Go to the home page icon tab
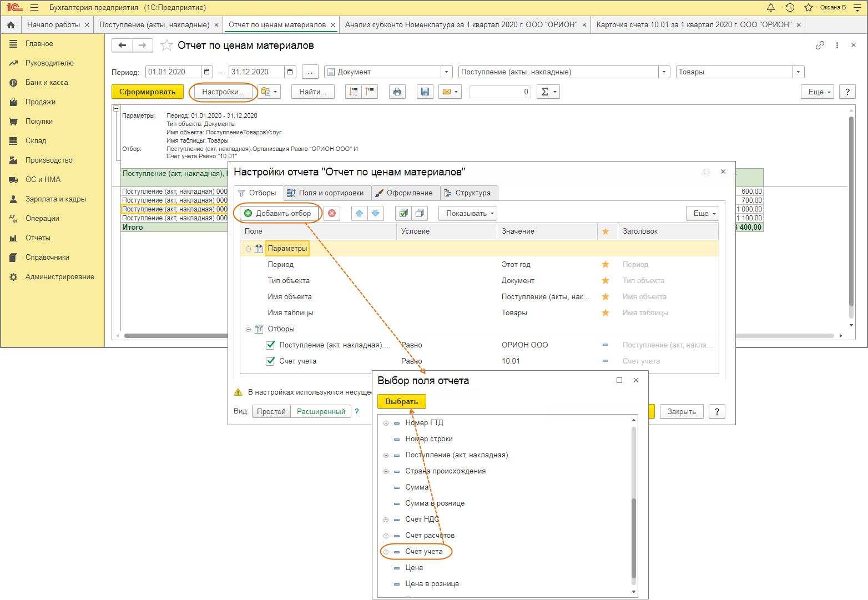 11,25
